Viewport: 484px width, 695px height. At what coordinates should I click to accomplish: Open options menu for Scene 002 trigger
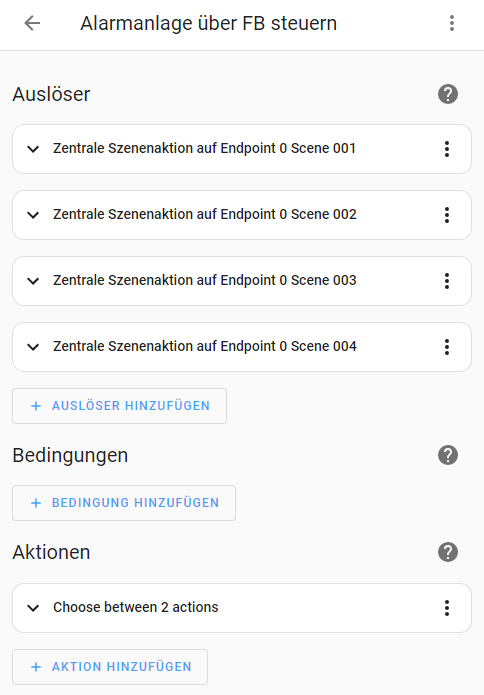point(447,215)
